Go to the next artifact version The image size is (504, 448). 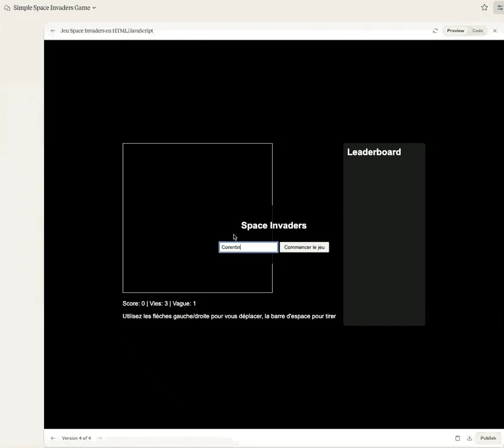click(x=100, y=438)
